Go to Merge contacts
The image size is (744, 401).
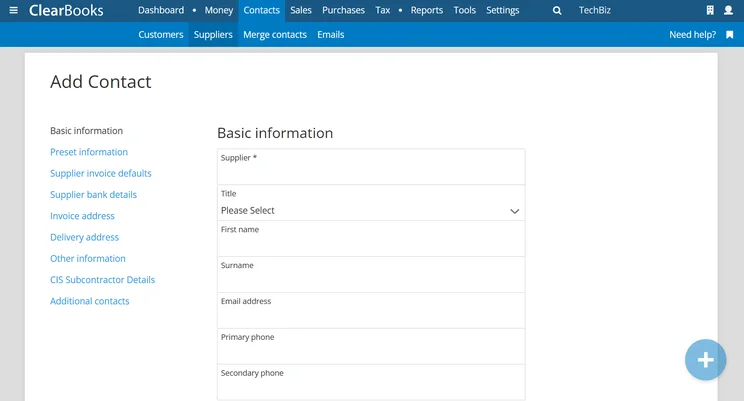275,35
